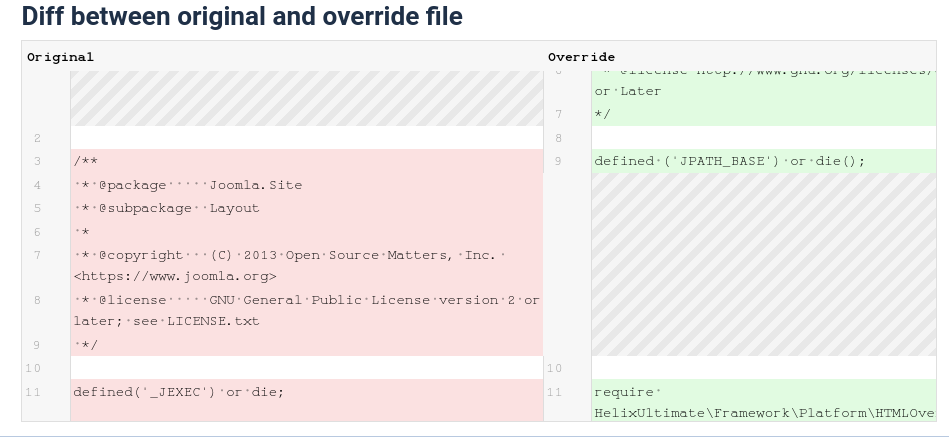Click the defined ('JPATH_BASE') or die(); line
This screenshot has width=949, height=439.
tap(729, 161)
